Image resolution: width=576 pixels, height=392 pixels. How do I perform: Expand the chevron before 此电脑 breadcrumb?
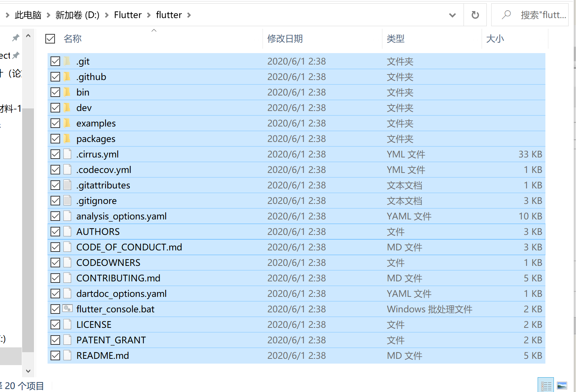(x=7, y=15)
